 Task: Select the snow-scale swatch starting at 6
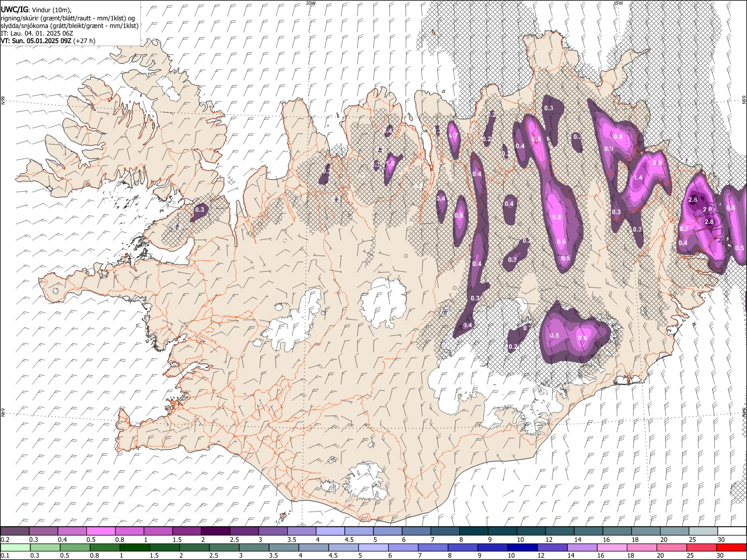[x=416, y=531]
